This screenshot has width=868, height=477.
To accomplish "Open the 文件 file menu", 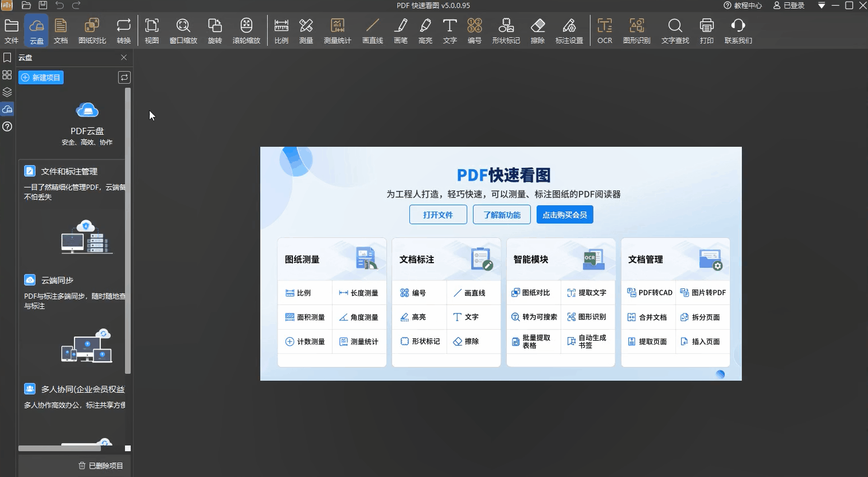I will [11, 31].
